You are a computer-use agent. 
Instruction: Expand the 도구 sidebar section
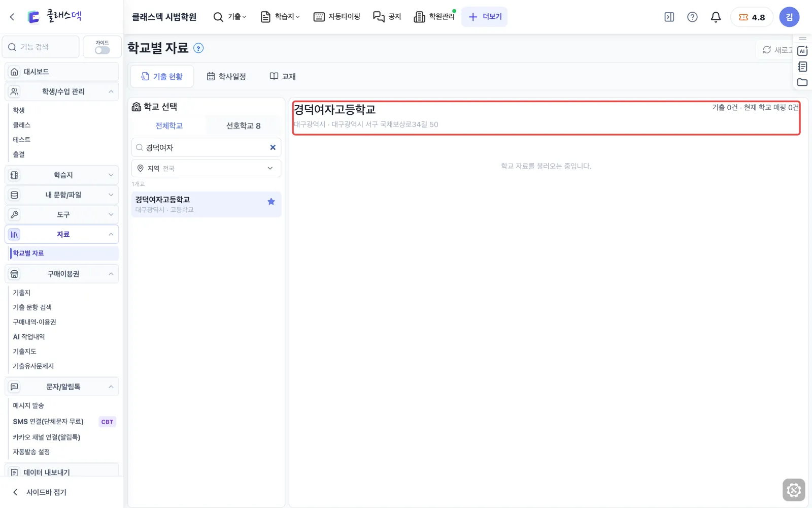click(x=62, y=214)
